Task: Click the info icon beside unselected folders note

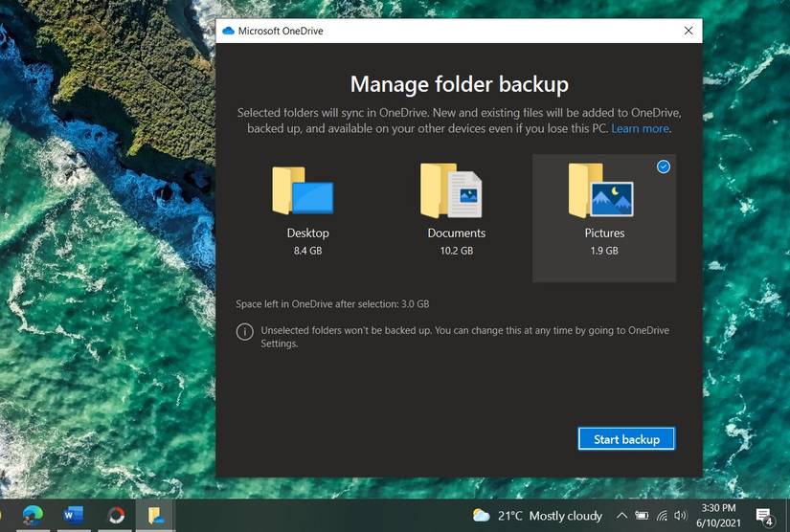Action: [244, 332]
